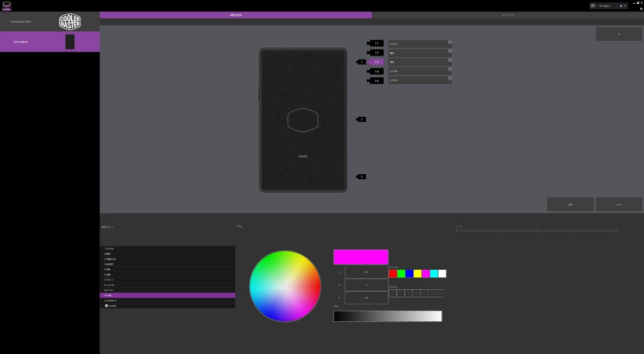
Task: Click the first custom color slot
Action: point(392,293)
